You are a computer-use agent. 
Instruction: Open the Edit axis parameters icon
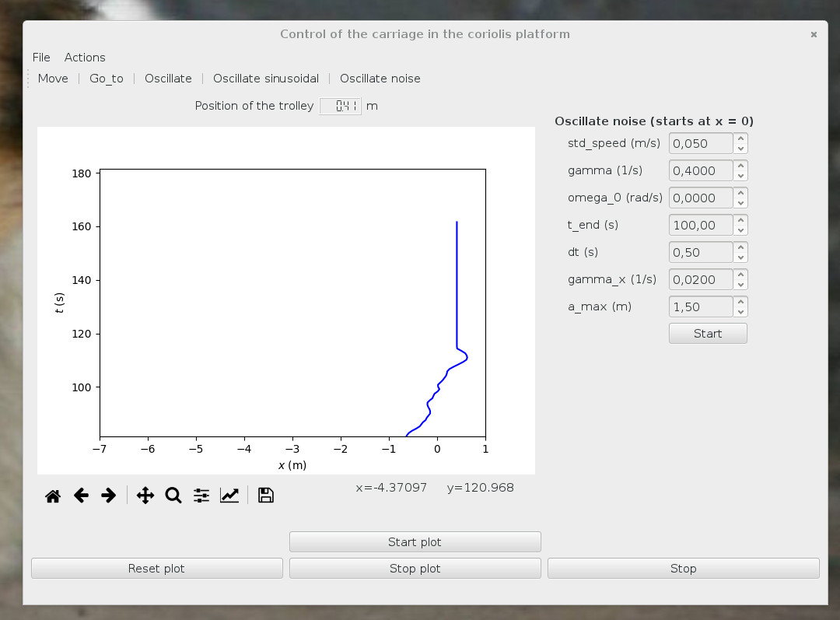point(229,496)
